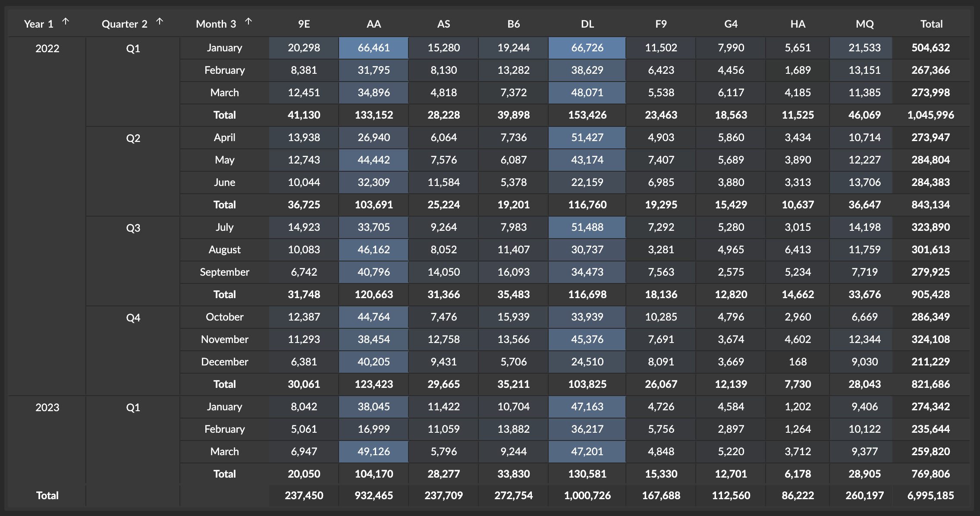Click the grand Total row label
Screen dimensions: 980x516
[47, 495]
